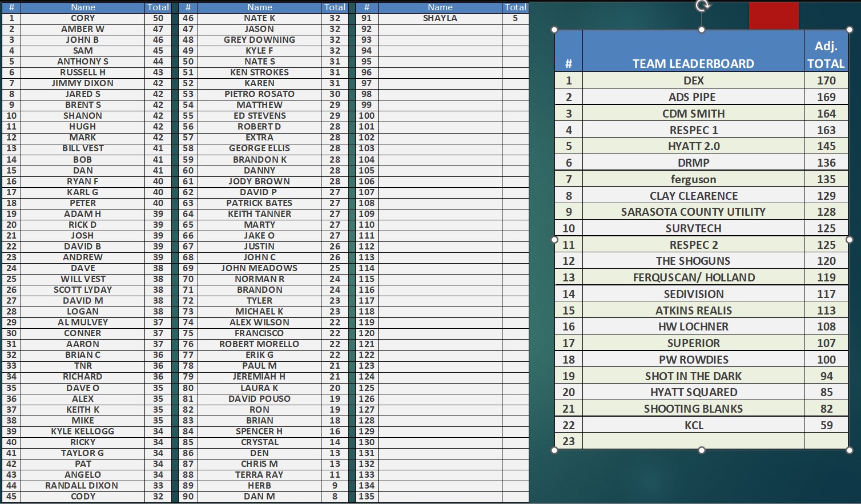Click the bottom-right resize handle of leaderboard table

click(850, 450)
